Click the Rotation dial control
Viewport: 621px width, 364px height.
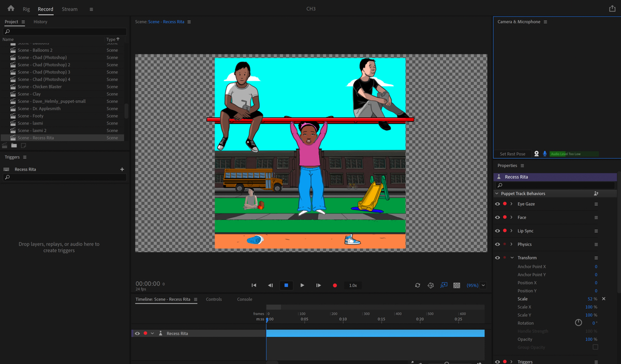pyautogui.click(x=579, y=323)
